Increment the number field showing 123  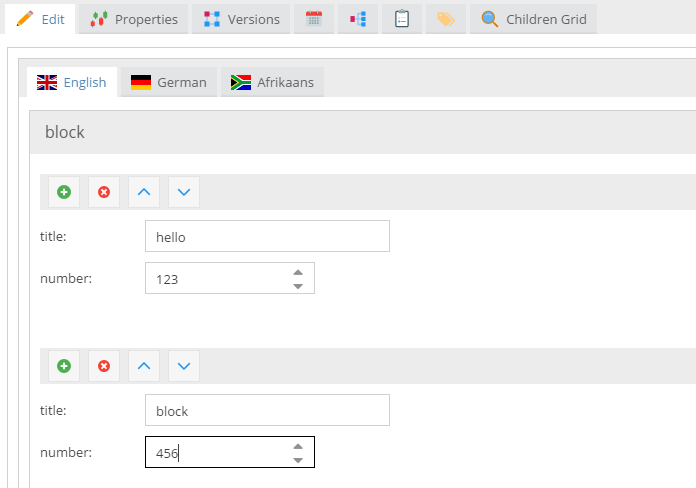pos(297,272)
